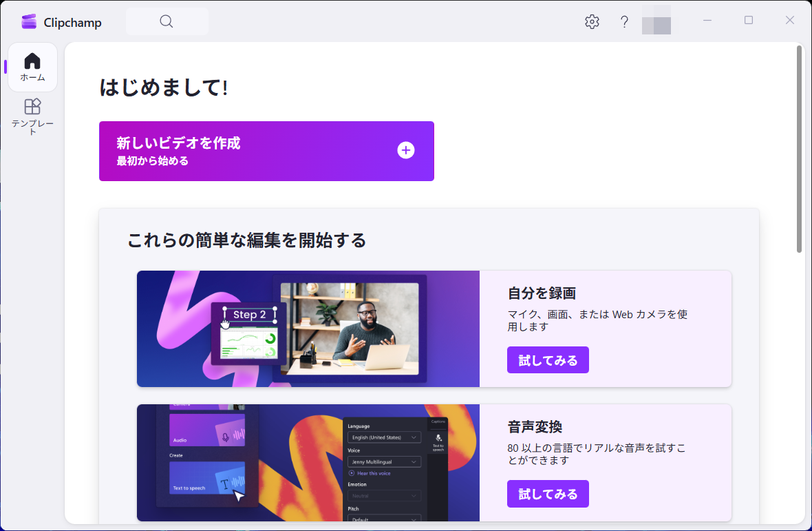Click the vertical scrollbar thumb
This screenshot has height=531, width=812.
tap(799, 149)
